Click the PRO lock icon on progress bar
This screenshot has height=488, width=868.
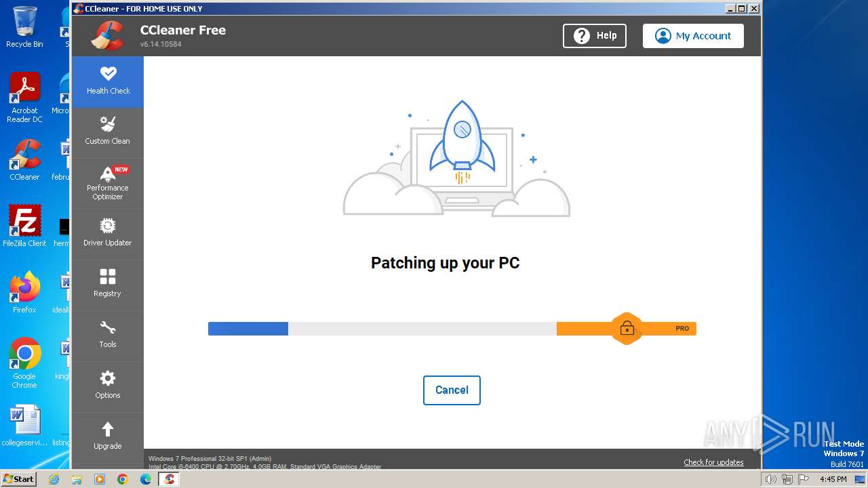(627, 329)
